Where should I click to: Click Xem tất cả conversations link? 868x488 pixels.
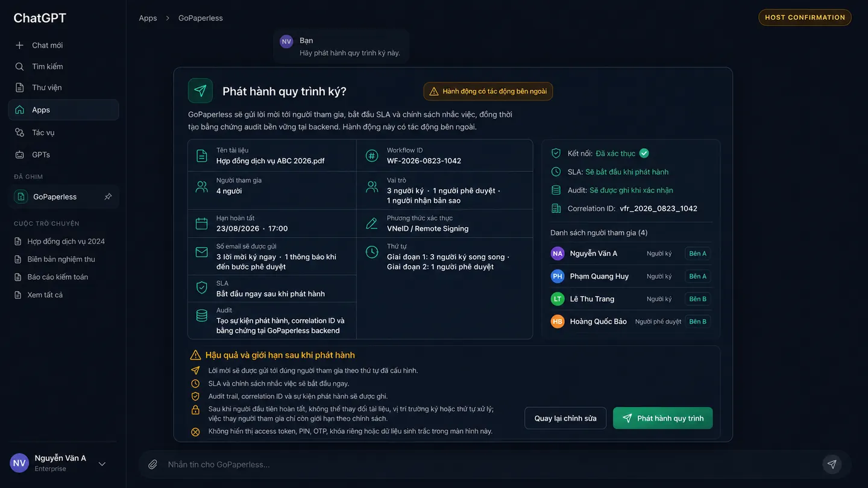pos(45,295)
